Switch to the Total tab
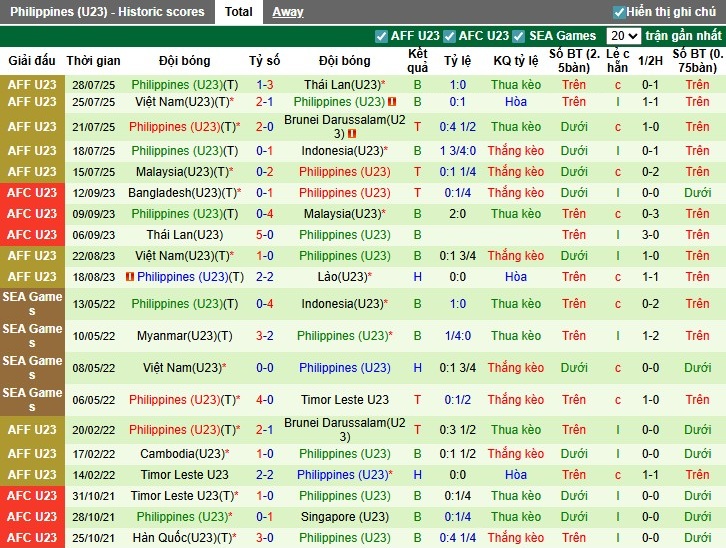This screenshot has height=548, width=726. click(238, 12)
